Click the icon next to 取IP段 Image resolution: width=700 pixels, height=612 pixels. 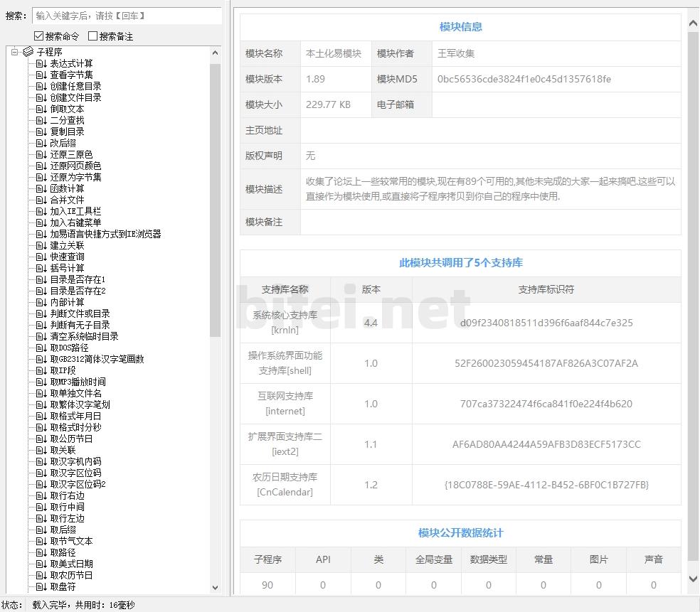[41, 370]
